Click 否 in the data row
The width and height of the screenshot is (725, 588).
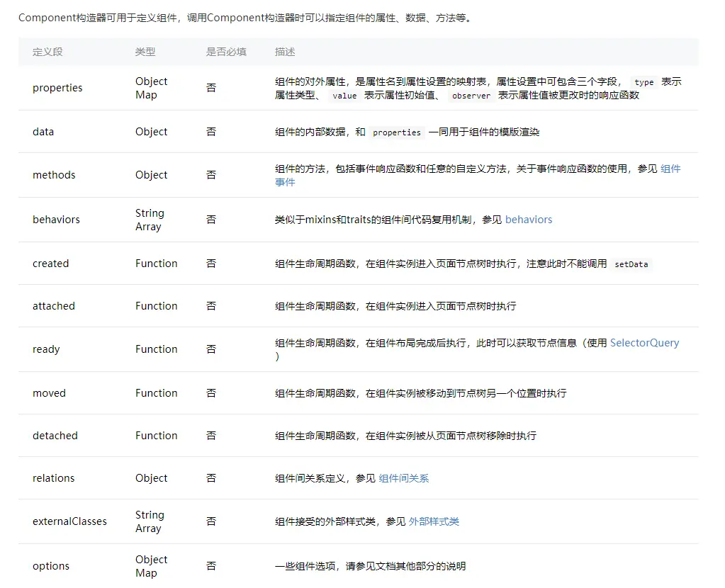pyautogui.click(x=211, y=132)
